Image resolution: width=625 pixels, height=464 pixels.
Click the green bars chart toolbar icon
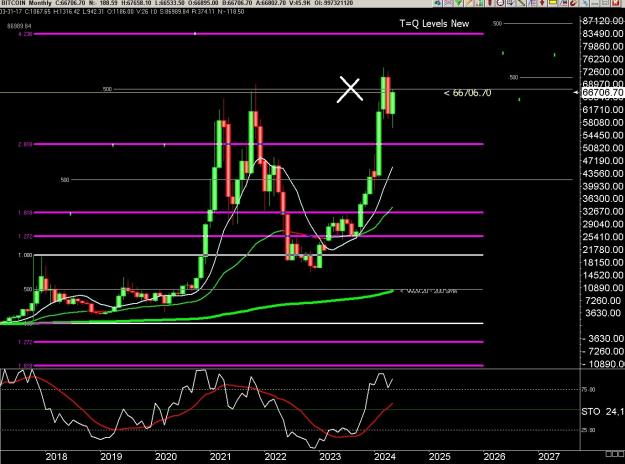(480, 3)
